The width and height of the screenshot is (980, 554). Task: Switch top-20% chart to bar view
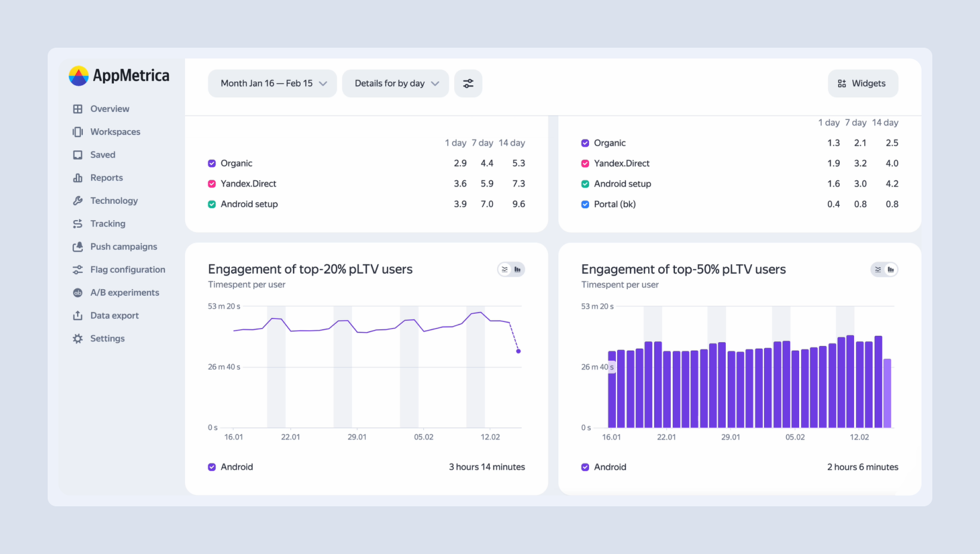pyautogui.click(x=517, y=270)
